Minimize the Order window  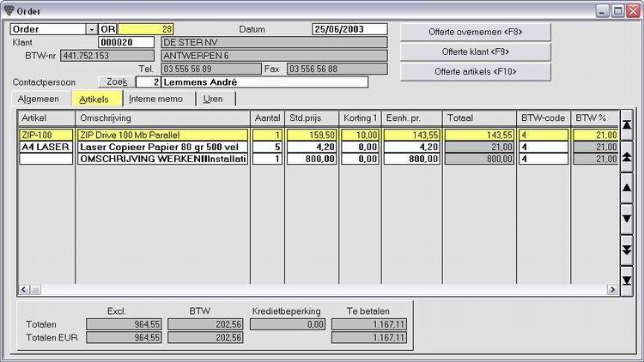tap(603, 11)
